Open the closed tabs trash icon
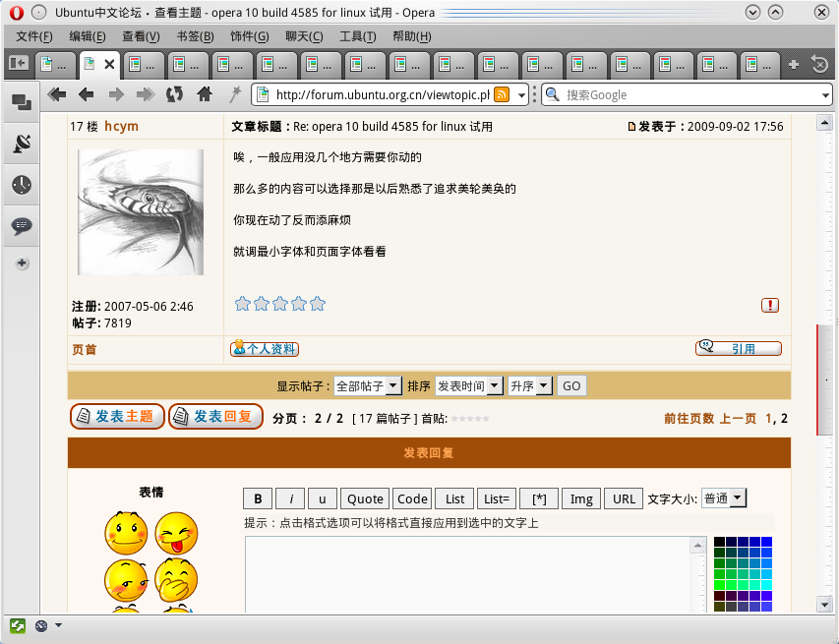 (x=819, y=64)
